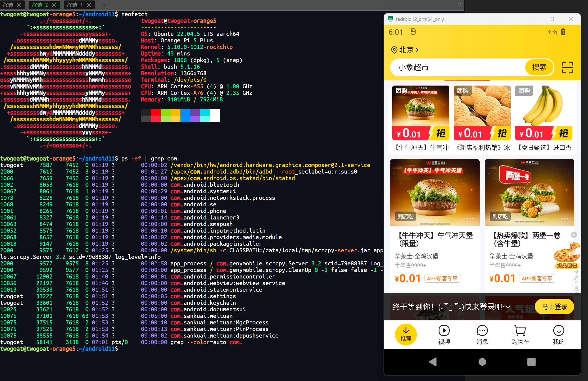
Task: Open the 牛气冲天堡 burger product image
Action: [x=435, y=192]
